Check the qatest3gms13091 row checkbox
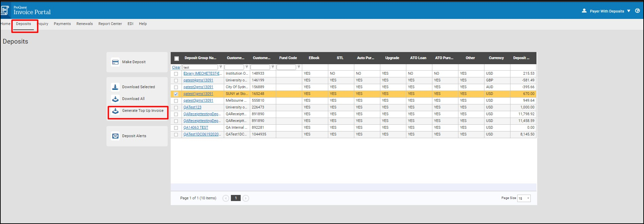The image size is (644, 224). [176, 101]
